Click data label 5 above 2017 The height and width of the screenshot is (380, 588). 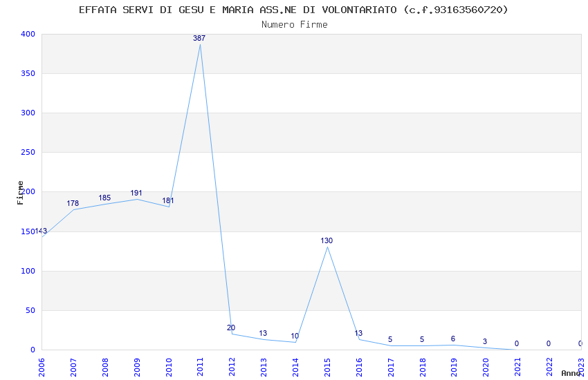click(x=390, y=339)
